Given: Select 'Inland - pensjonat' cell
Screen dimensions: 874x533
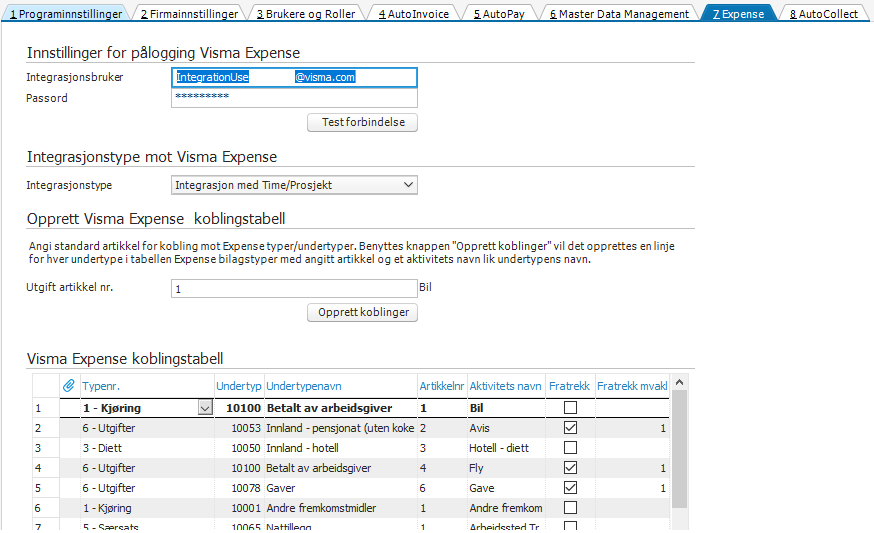Looking at the screenshot, I should click(341, 428).
